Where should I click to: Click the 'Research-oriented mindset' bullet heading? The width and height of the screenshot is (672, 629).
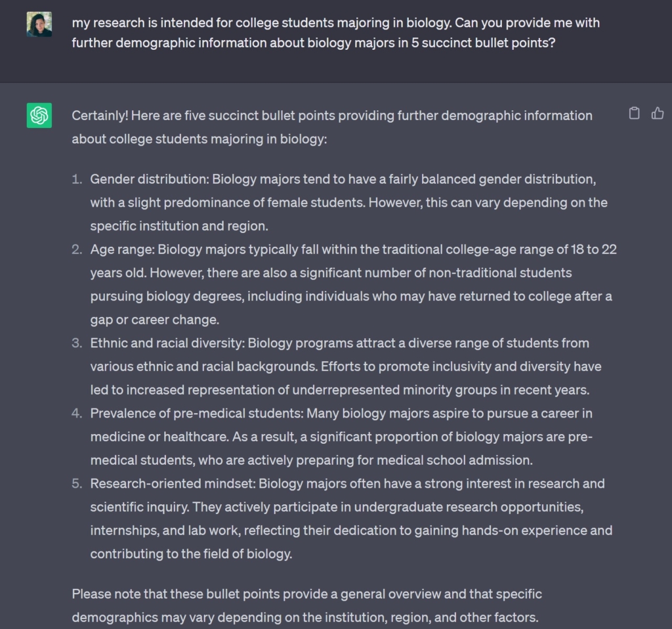(x=172, y=483)
